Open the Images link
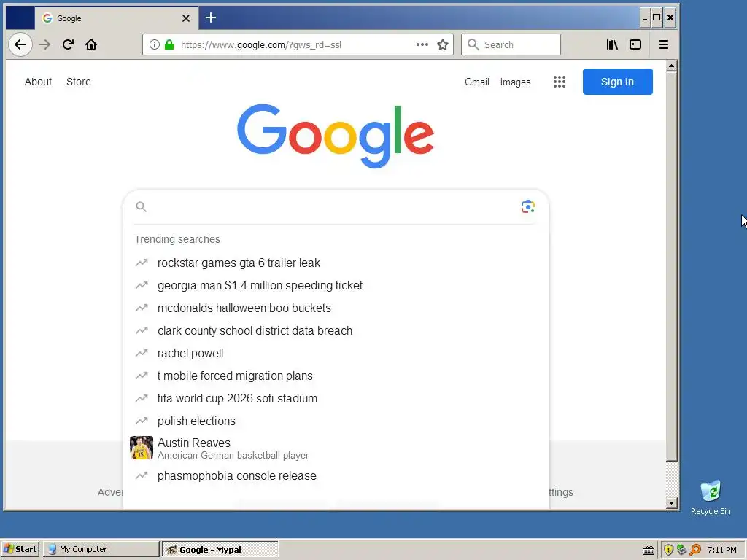 (515, 82)
